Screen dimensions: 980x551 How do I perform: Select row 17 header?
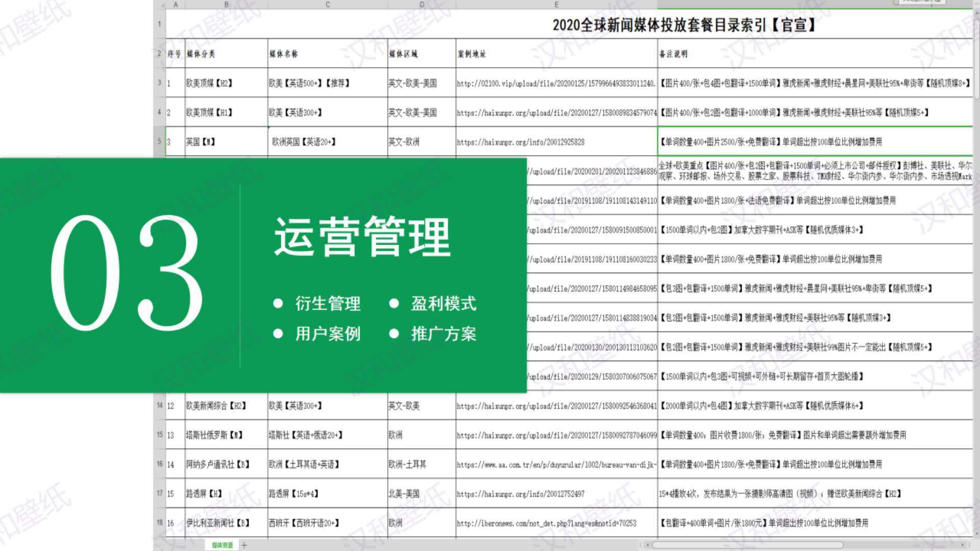[160, 493]
